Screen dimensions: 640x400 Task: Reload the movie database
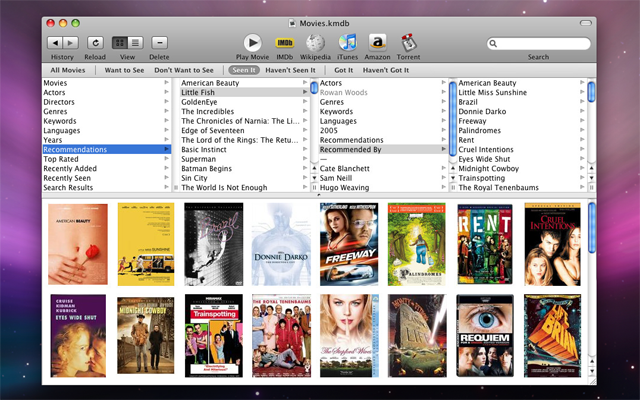point(95,43)
